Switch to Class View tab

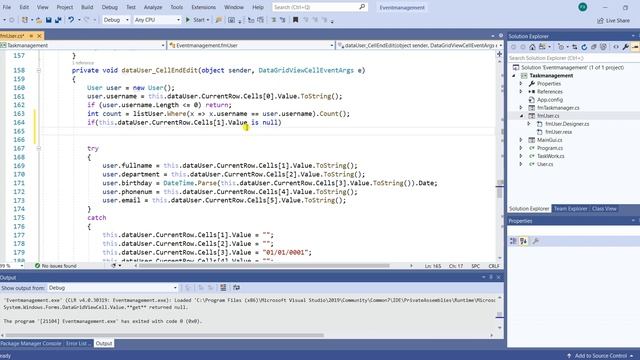tap(604, 209)
